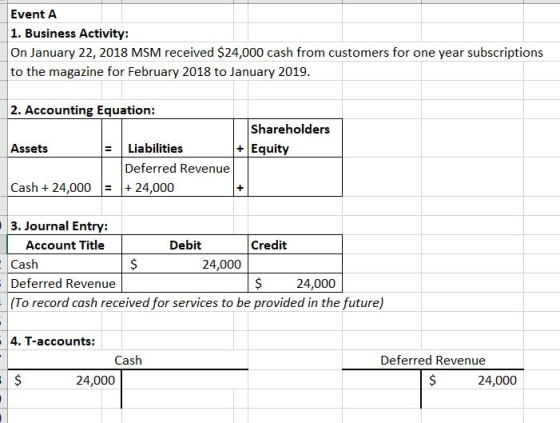The height and width of the screenshot is (423, 560).
Task: Select cell starting 'to the magazine for February 2018'
Action: click(x=160, y=72)
